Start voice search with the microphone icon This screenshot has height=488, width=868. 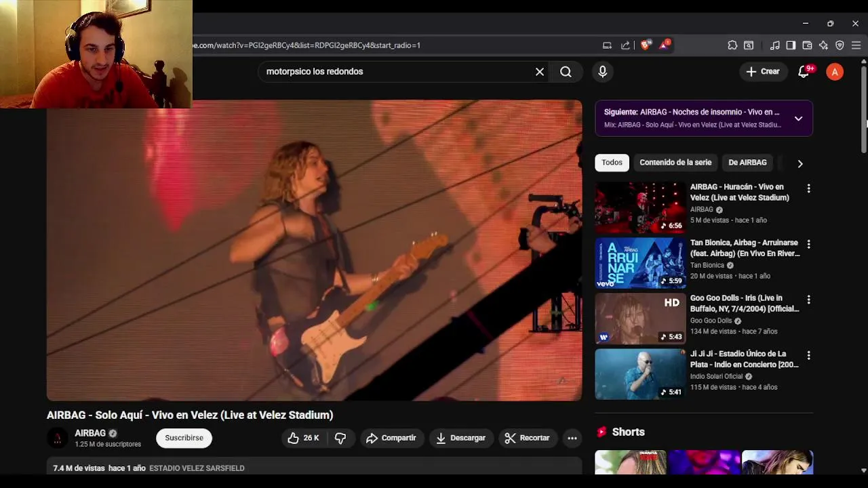602,71
